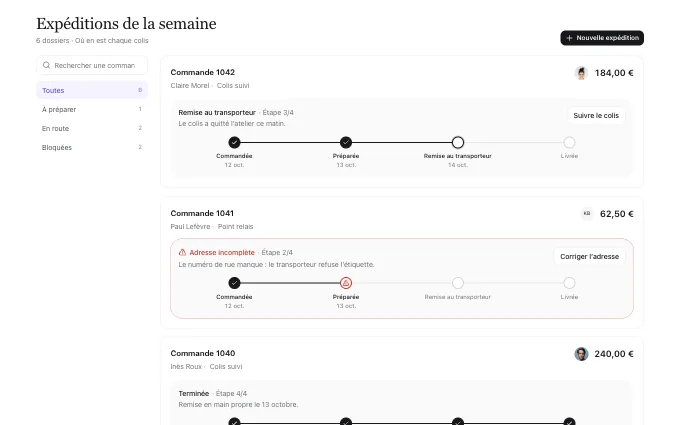The height and width of the screenshot is (425, 680).
Task: Focus the Rechercher une commande field
Action: tap(92, 65)
